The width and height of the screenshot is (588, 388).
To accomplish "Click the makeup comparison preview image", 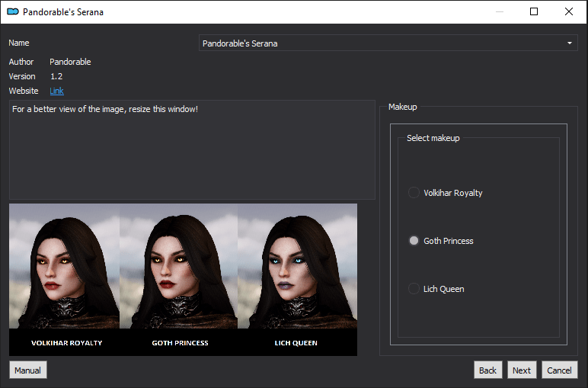I will tap(183, 280).
